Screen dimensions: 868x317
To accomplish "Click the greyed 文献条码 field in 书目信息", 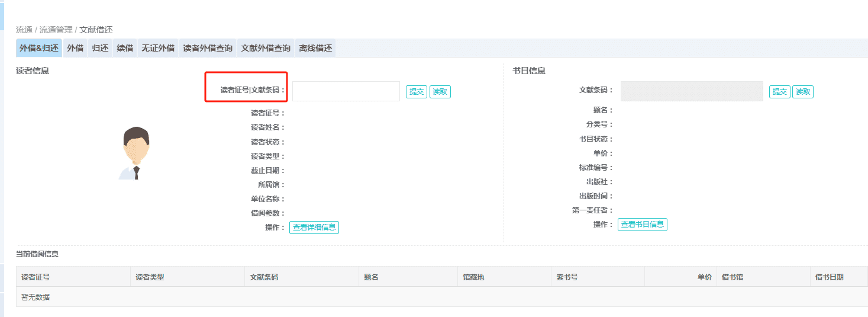I will point(691,91).
